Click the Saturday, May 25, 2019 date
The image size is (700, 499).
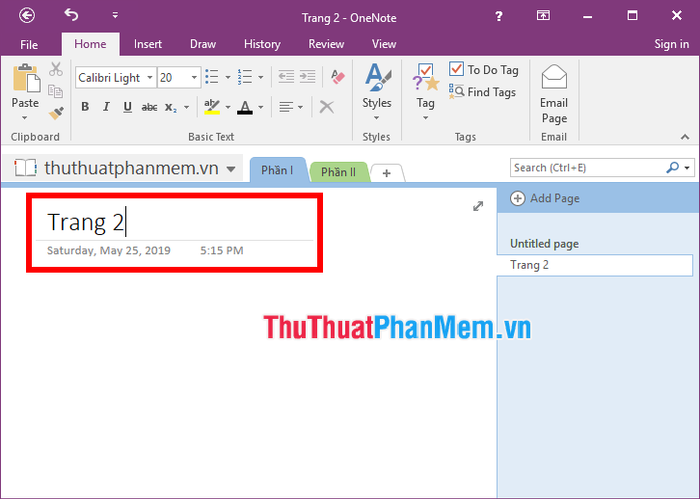(109, 250)
